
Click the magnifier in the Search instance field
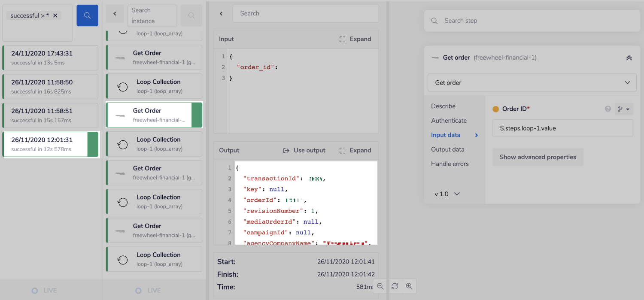coord(191,15)
